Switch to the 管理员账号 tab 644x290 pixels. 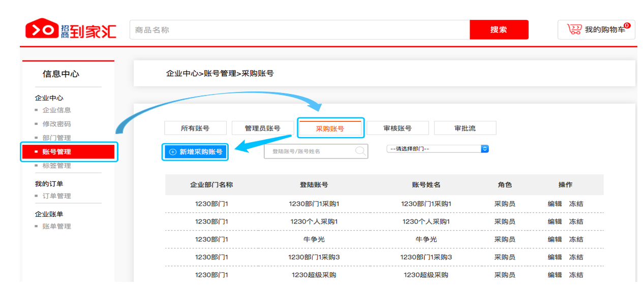(262, 128)
